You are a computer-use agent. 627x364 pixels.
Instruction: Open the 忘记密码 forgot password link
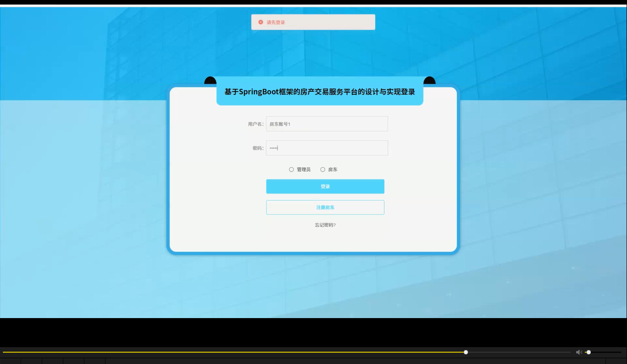coord(325,225)
